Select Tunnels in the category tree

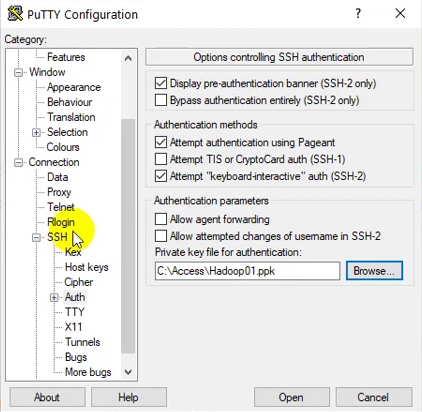82,342
